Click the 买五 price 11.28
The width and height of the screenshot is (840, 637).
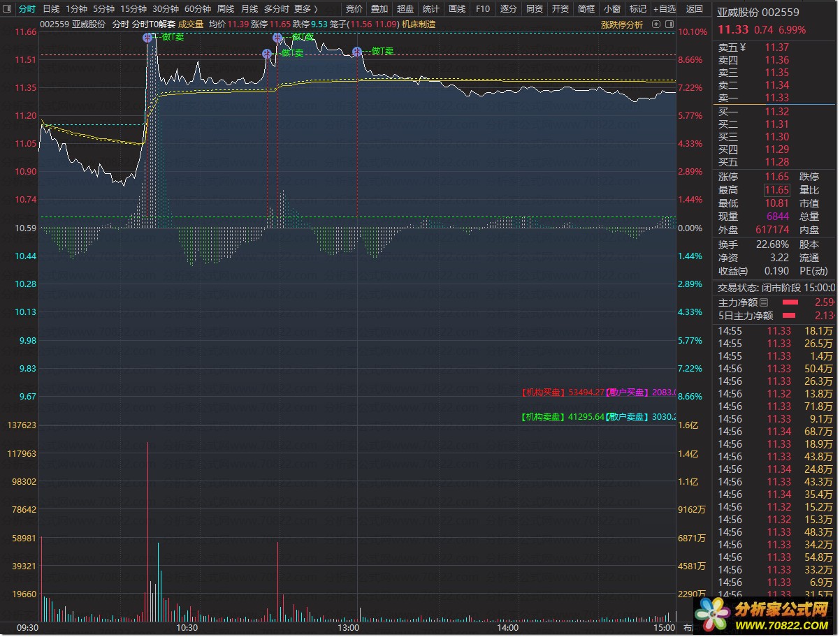777,162
